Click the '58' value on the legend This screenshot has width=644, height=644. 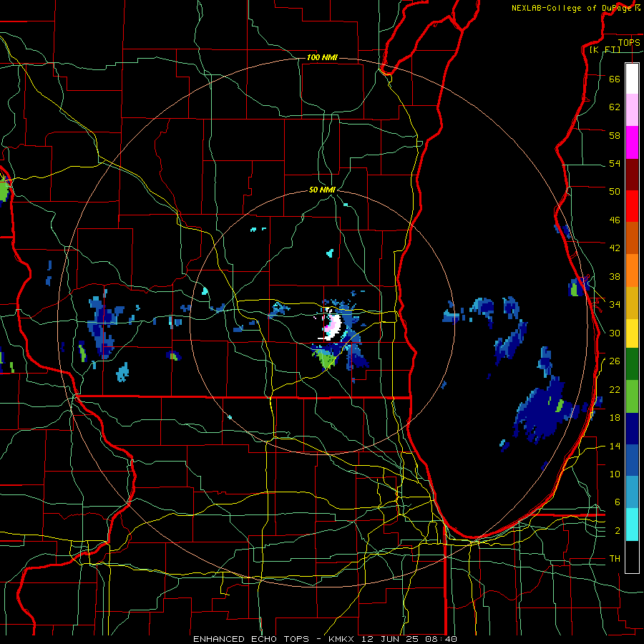tap(615, 135)
